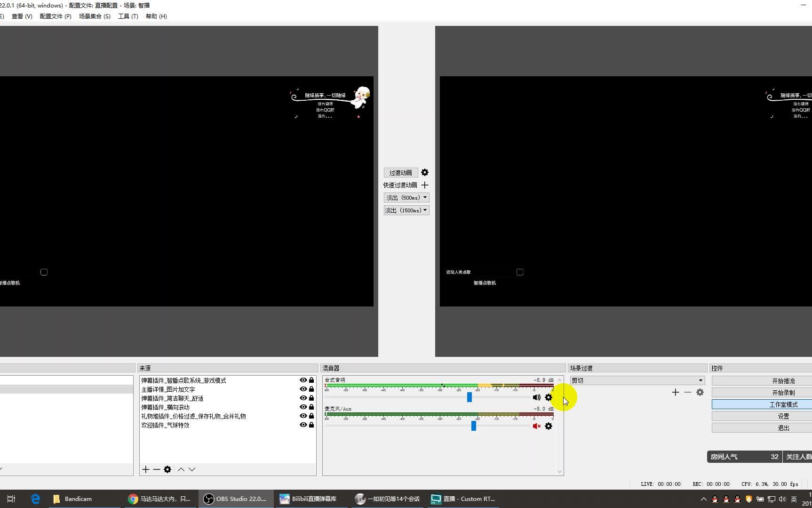Click lock icon for 弹幕插件_智播点歌系统_游戏模式
The height and width of the screenshot is (508, 812).
pyautogui.click(x=311, y=380)
